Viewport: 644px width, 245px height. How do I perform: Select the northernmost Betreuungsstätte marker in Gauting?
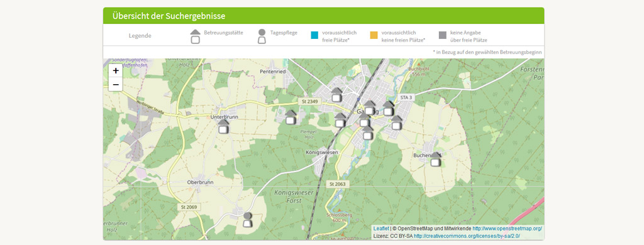337,94
